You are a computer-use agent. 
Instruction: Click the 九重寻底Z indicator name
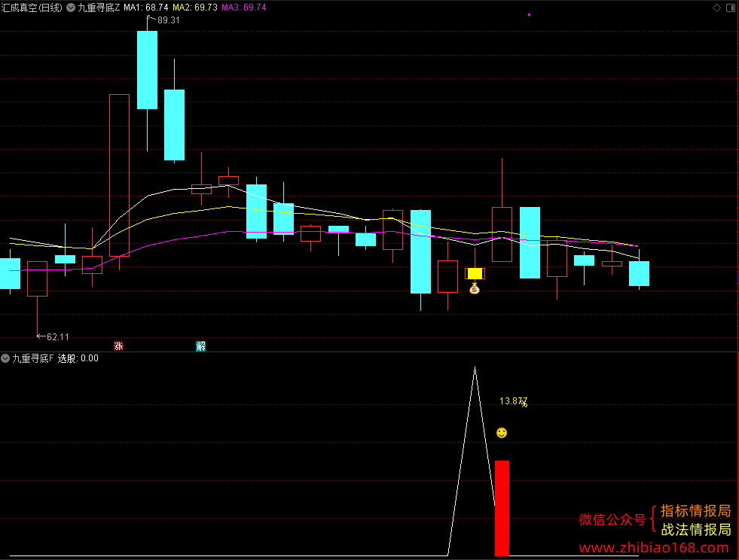(x=99, y=8)
